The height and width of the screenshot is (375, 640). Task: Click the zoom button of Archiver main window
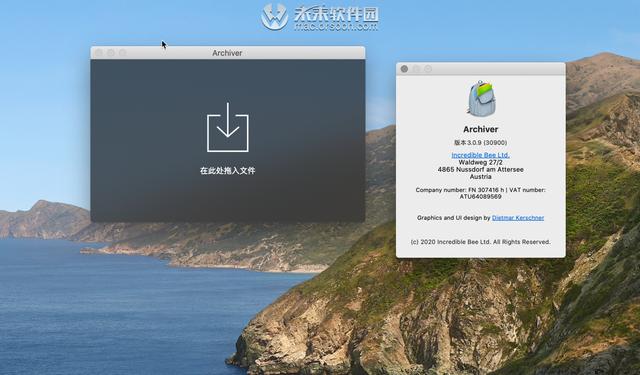(122, 53)
